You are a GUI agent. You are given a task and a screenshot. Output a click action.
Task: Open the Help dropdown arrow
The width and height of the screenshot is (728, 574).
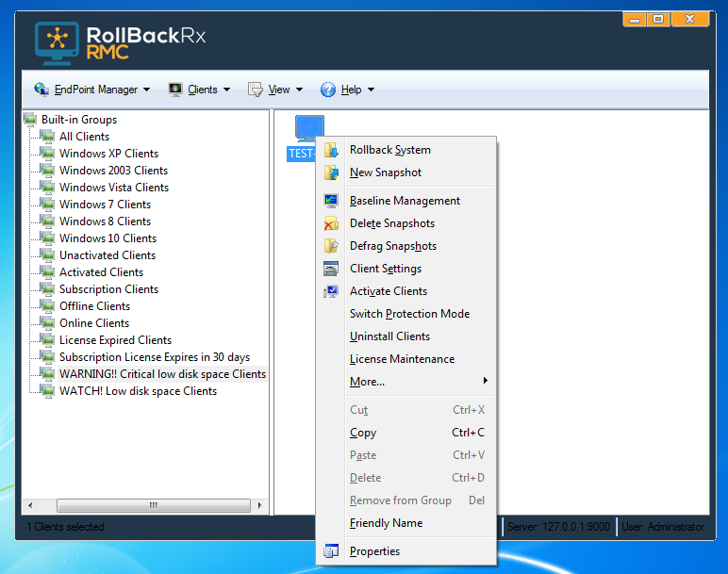click(x=371, y=90)
